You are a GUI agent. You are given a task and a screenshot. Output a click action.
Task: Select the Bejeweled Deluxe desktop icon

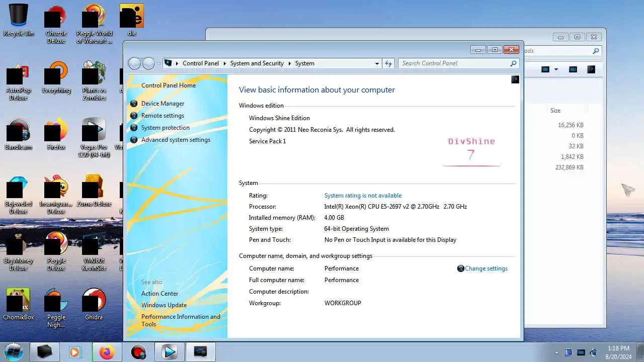(19, 195)
